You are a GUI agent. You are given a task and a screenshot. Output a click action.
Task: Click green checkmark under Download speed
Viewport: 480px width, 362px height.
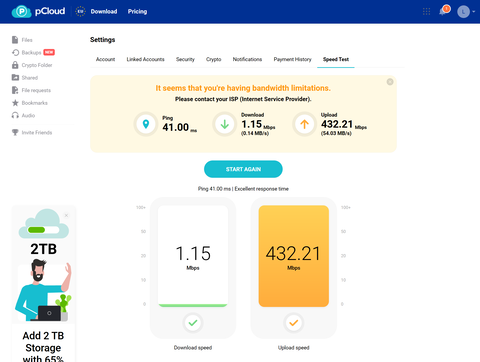(x=193, y=323)
